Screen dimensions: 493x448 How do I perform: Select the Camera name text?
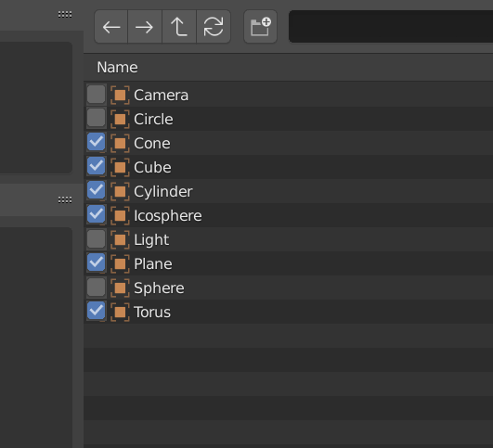point(161,96)
